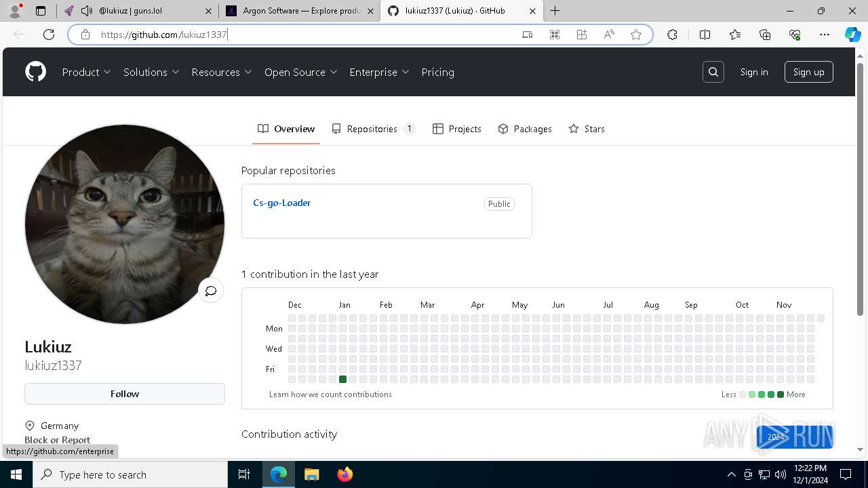The width and height of the screenshot is (868, 488).
Task: Click the Germany location text
Action: [60, 426]
